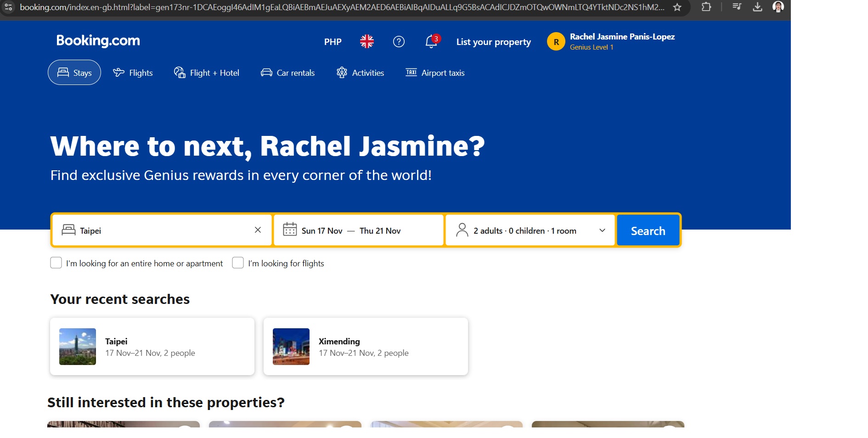Open the Activities tab
This screenshot has width=868, height=438.
pos(360,73)
